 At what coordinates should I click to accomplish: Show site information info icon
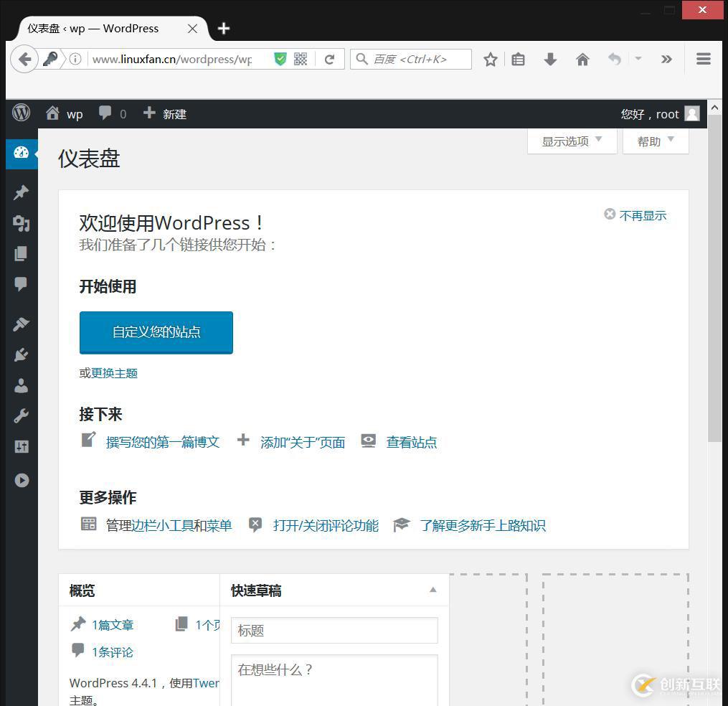[75, 59]
